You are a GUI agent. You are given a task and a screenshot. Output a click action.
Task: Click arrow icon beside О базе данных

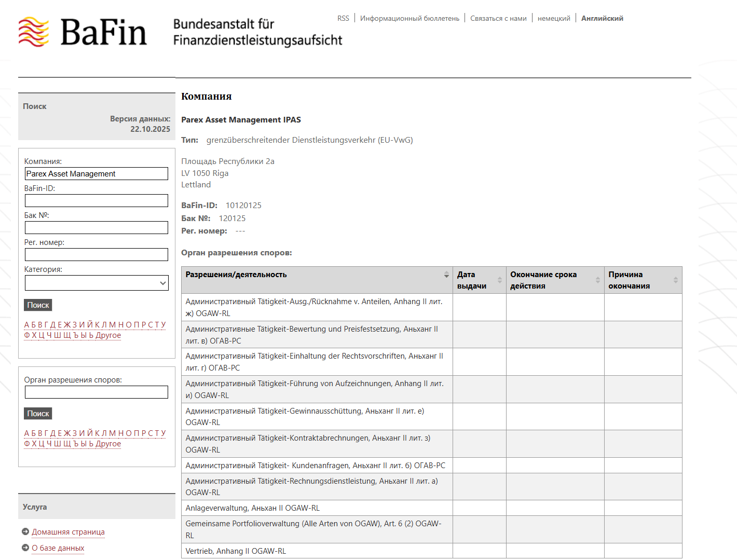[x=25, y=548]
